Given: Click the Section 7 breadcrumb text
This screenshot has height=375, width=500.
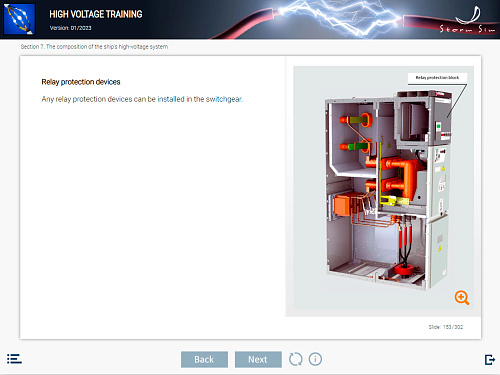Looking at the screenshot, I should [94, 47].
